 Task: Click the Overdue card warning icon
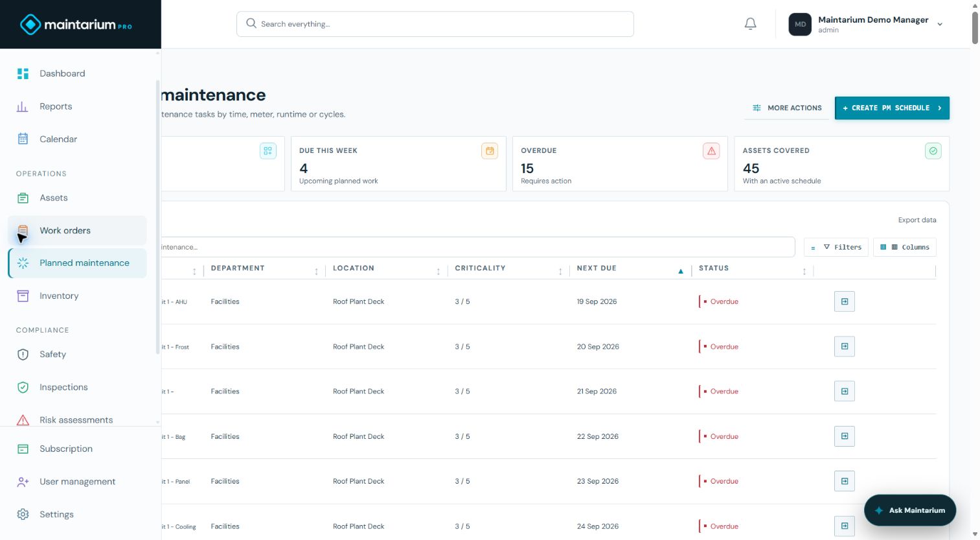[711, 151]
